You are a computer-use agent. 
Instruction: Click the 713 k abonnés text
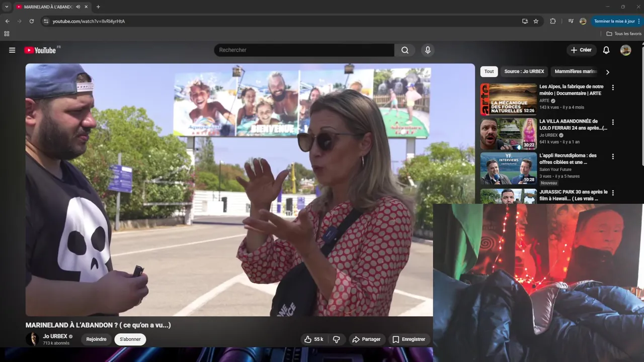coord(56,343)
